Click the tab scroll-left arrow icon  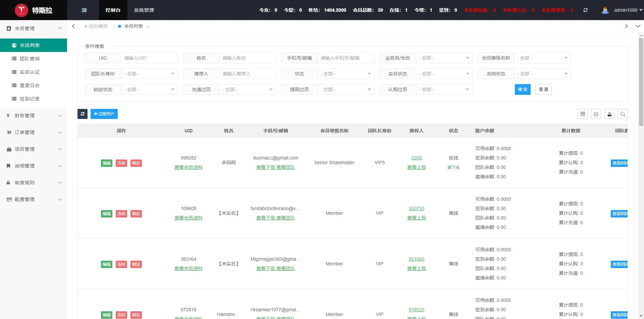73,26
